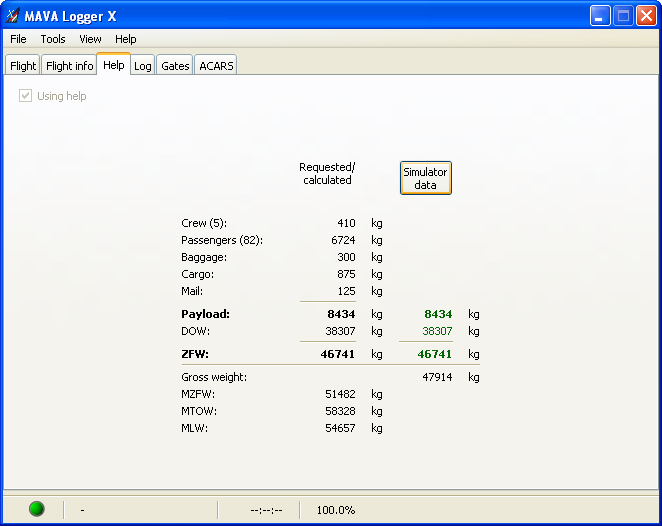Toggle the Using help checkbox

25,96
